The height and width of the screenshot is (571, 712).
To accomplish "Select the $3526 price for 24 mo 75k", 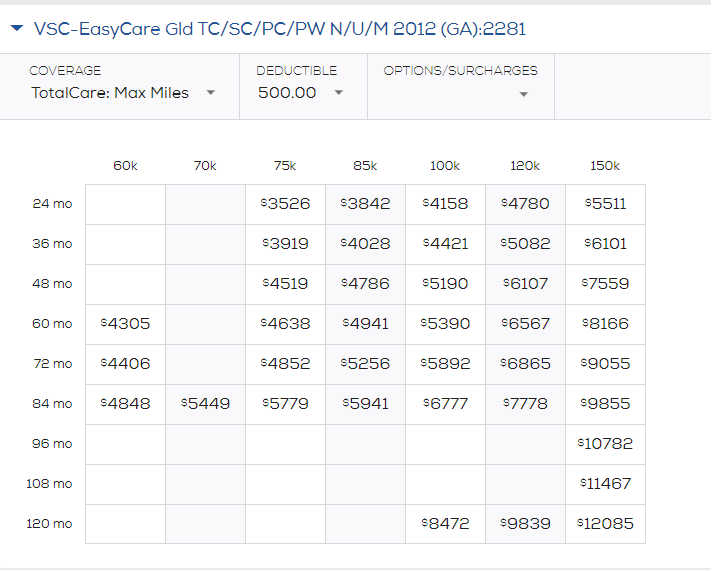I will [x=285, y=204].
